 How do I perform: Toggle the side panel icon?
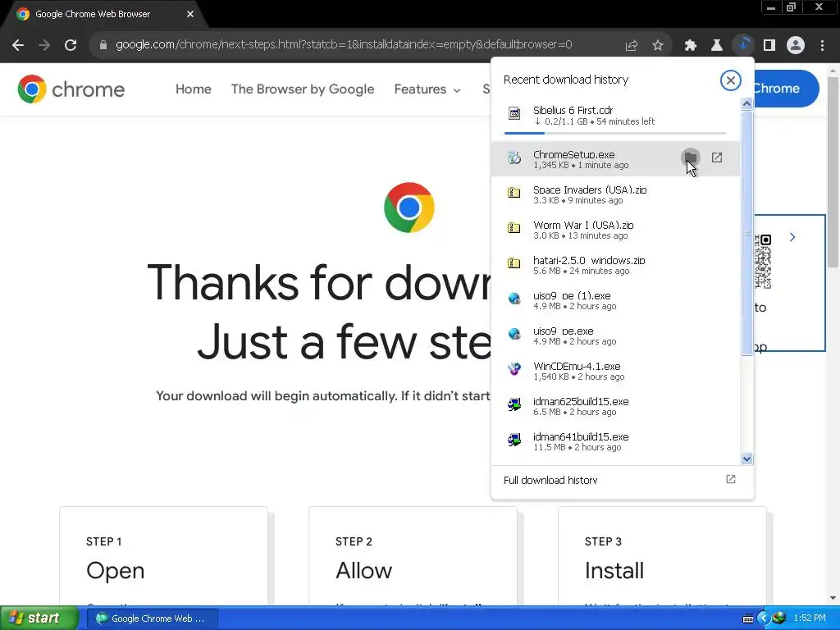(769, 46)
